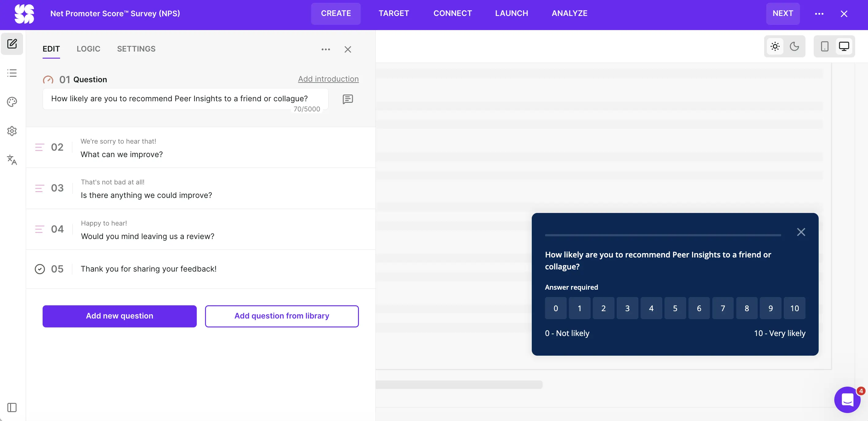Open top bar three-dots more menu
Viewport: 868px width, 421px height.
819,14
